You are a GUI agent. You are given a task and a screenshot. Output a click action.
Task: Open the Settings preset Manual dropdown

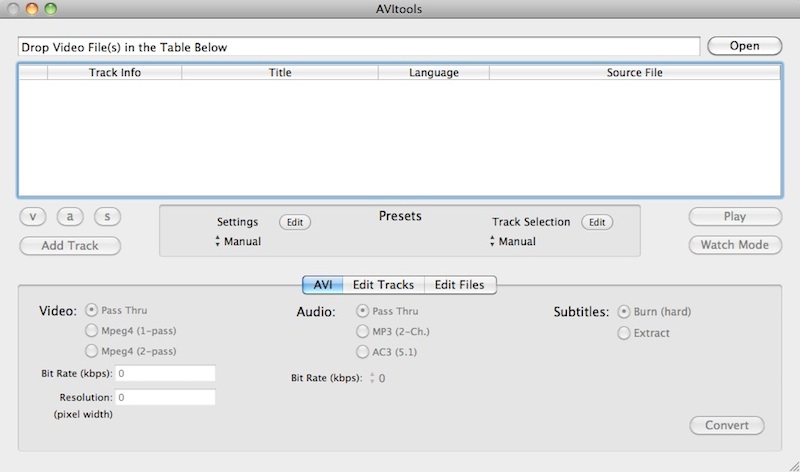click(x=239, y=242)
